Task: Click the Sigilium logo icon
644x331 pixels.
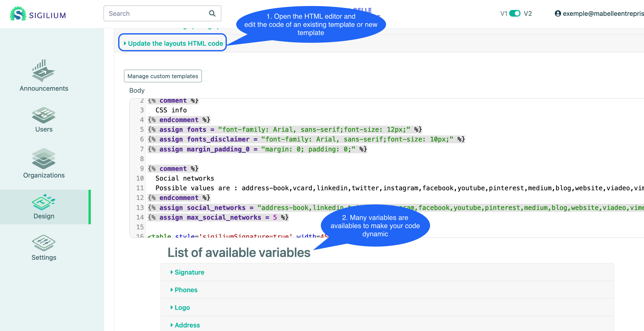Action: point(18,14)
